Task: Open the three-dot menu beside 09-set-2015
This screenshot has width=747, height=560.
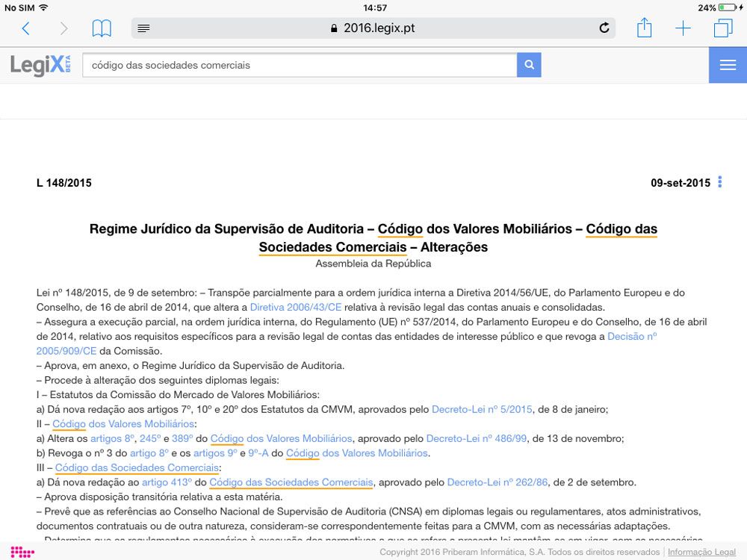Action: point(719,182)
